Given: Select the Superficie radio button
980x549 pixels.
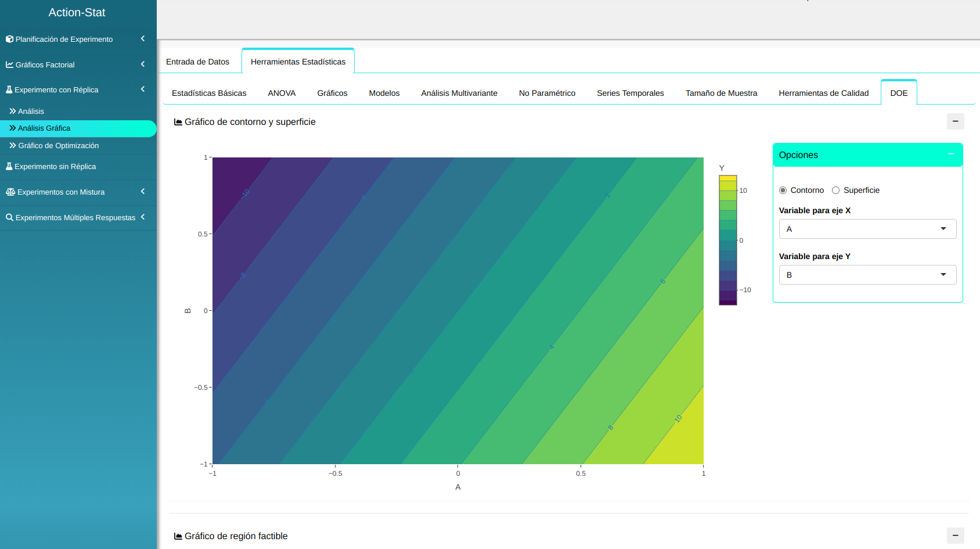Looking at the screenshot, I should [835, 191].
